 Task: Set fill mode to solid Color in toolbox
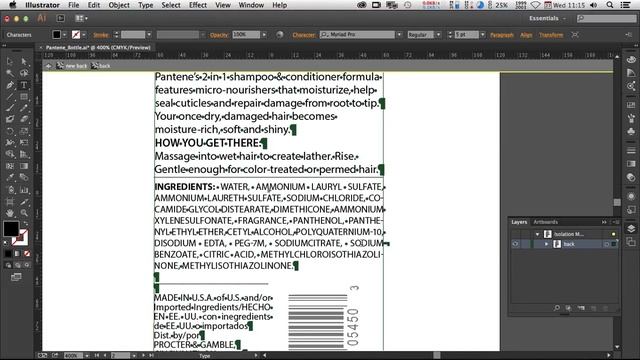(x=8, y=253)
